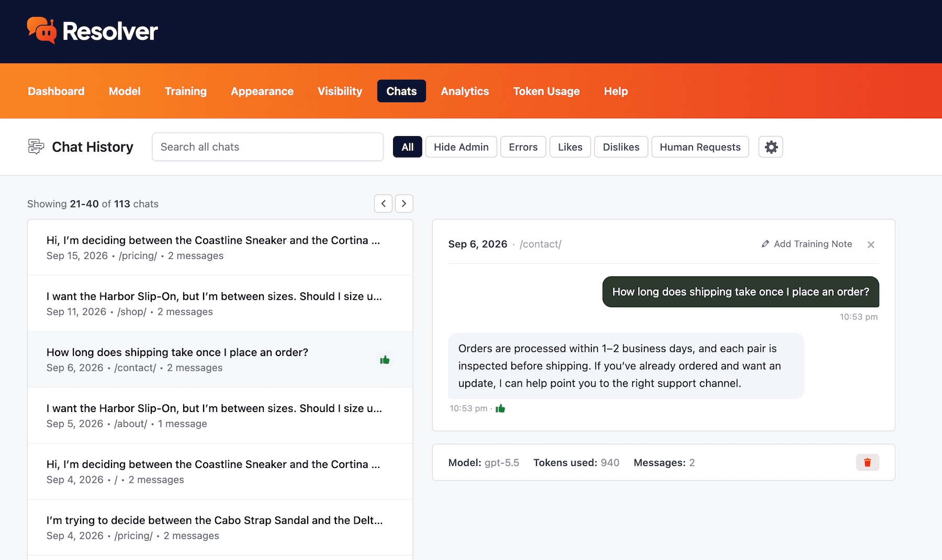This screenshot has height=560, width=942.
Task: Go to previous page of chats
Action: (383, 203)
